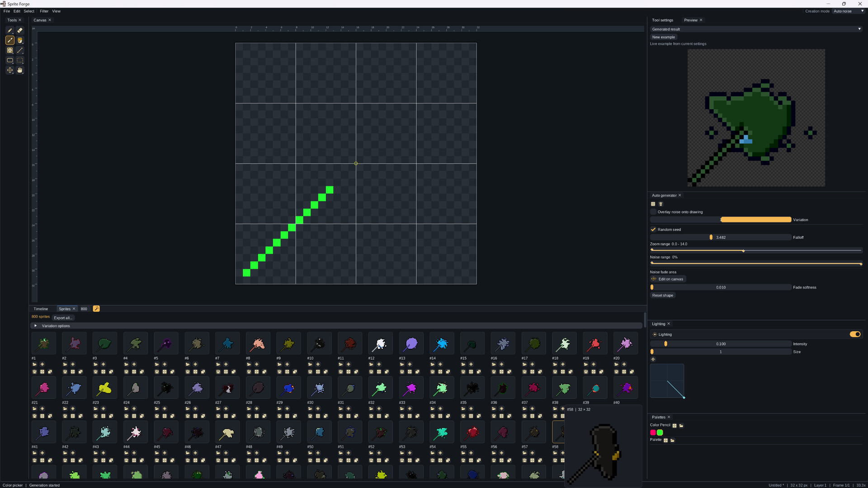868x488 pixels.
Task: Open the Creation mode Auto noise dropdown
Action: click(849, 11)
